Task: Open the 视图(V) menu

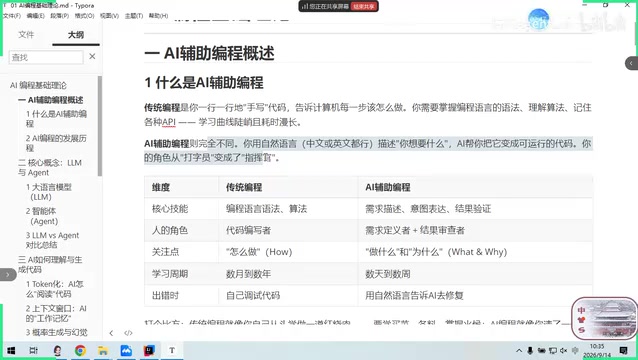Action: tap(109, 15)
